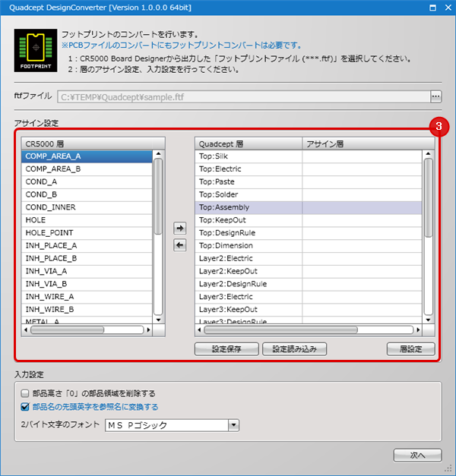Open the 2バイト文字のフォント dropdown
456x476 pixels.
click(x=233, y=425)
